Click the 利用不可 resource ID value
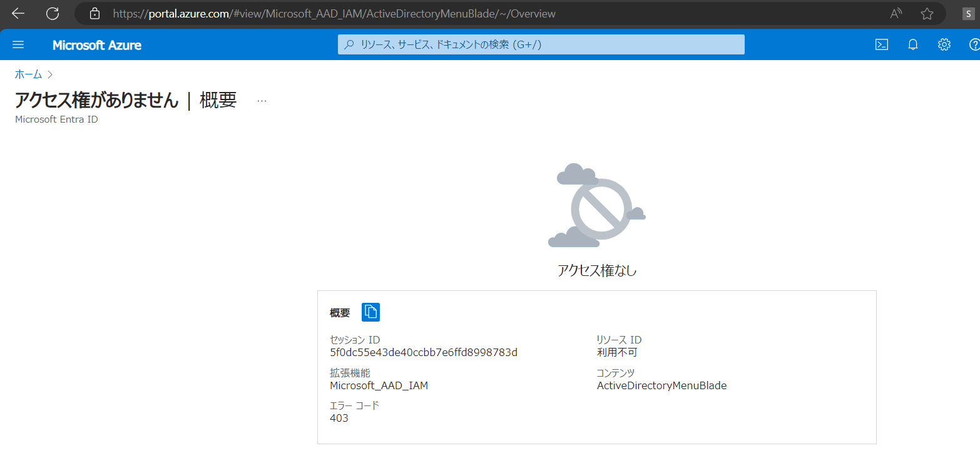The image size is (980, 453). (x=617, y=352)
